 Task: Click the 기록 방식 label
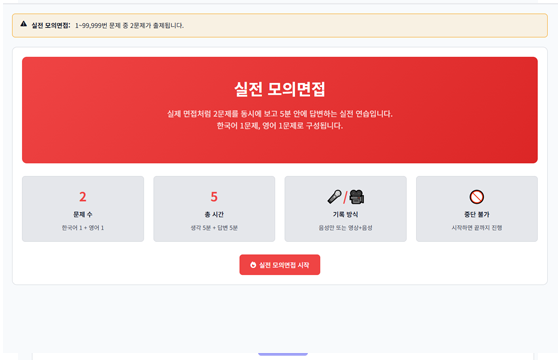click(x=345, y=214)
